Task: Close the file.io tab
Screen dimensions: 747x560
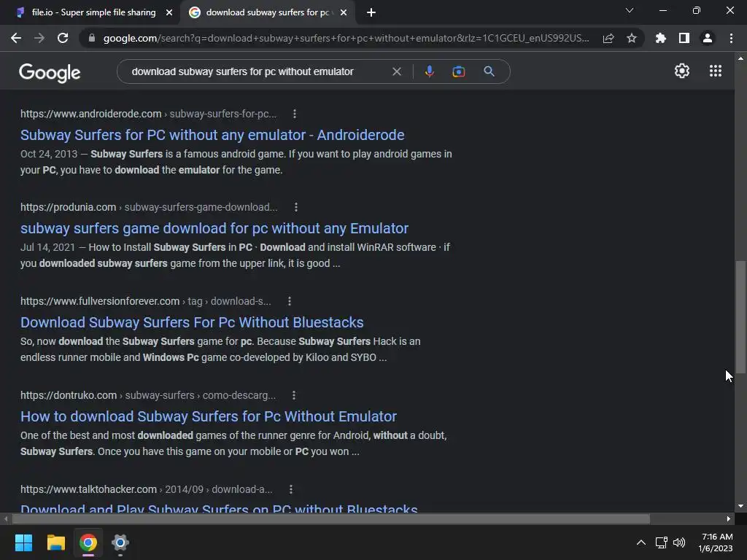Action: tap(169, 12)
